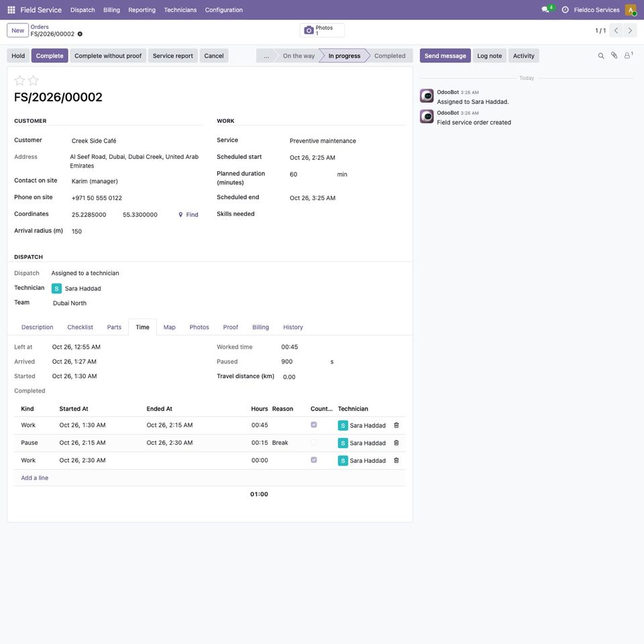Set priority with the first star
This screenshot has width=644, height=644.
coord(19,80)
